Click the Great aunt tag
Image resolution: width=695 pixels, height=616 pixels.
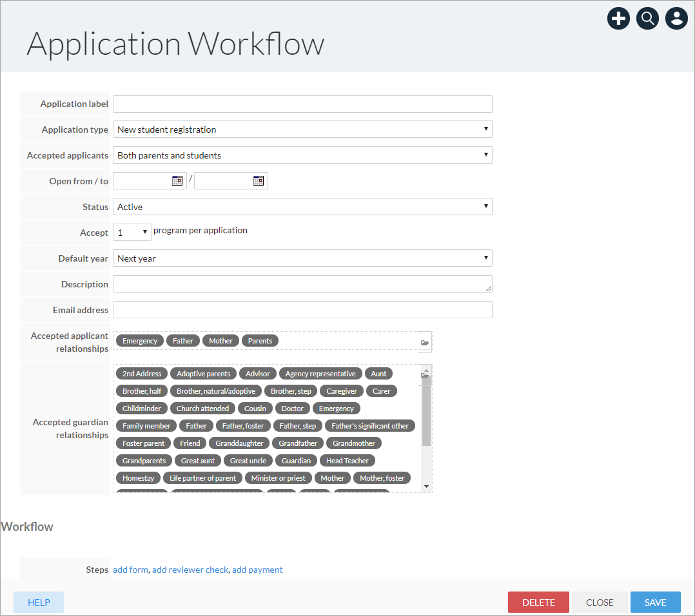[198, 460]
